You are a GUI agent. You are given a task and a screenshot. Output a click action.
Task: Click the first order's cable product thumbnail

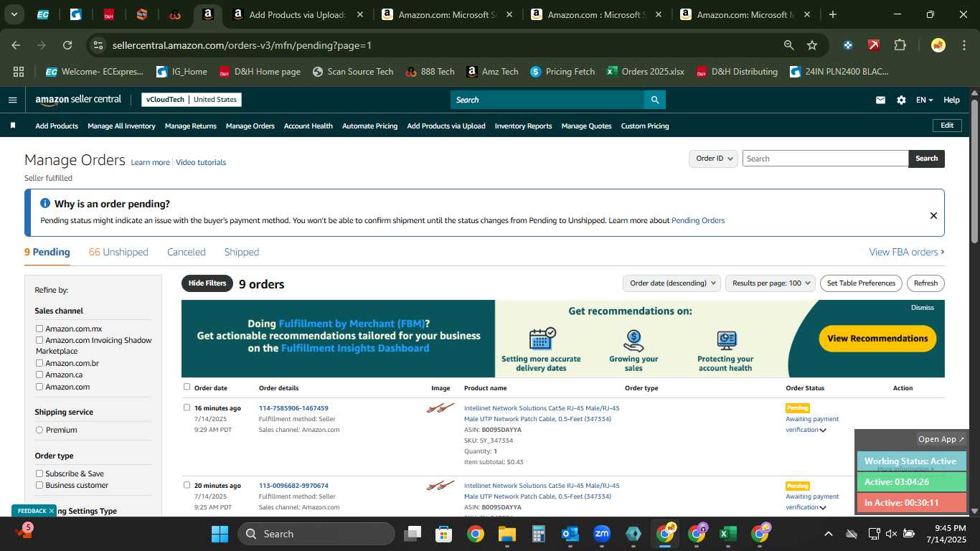[440, 408]
